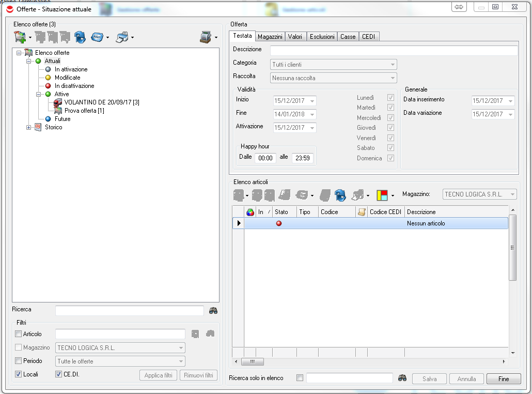Click into the Descrizione text field

point(394,50)
